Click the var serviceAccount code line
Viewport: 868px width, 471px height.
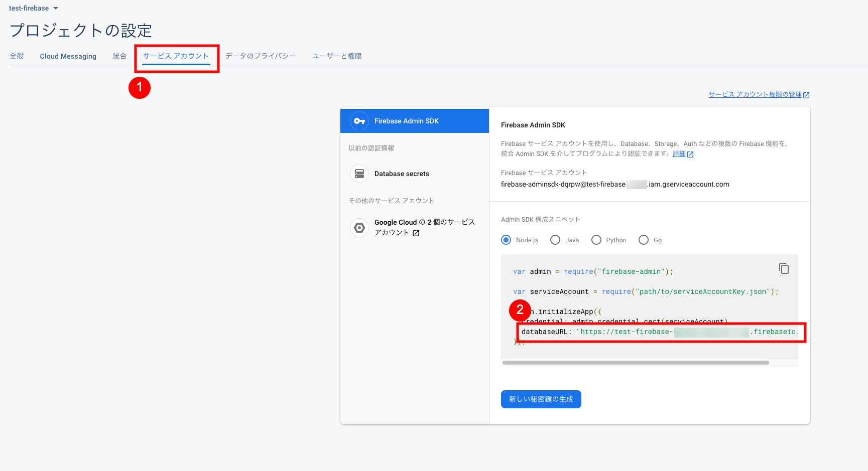(646, 291)
